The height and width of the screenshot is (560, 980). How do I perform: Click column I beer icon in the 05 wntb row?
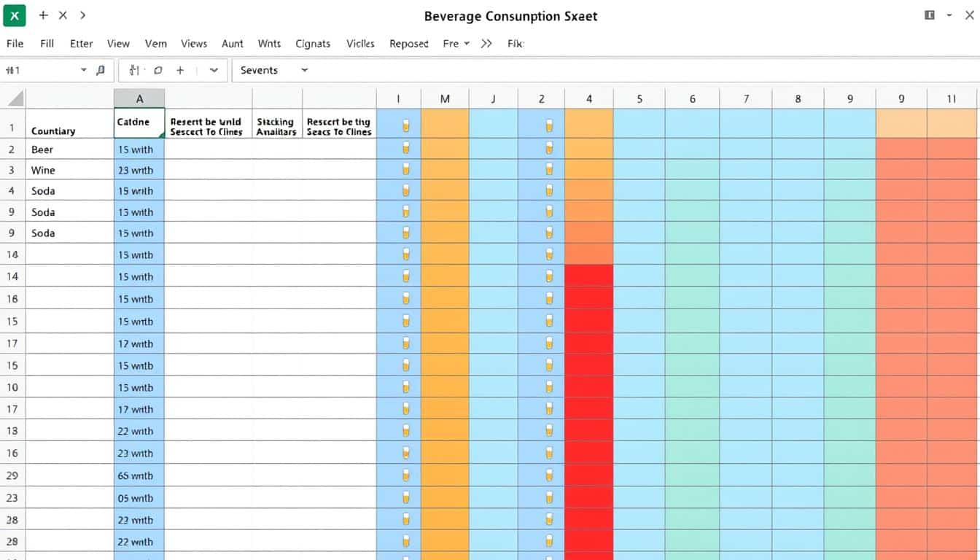(x=406, y=497)
